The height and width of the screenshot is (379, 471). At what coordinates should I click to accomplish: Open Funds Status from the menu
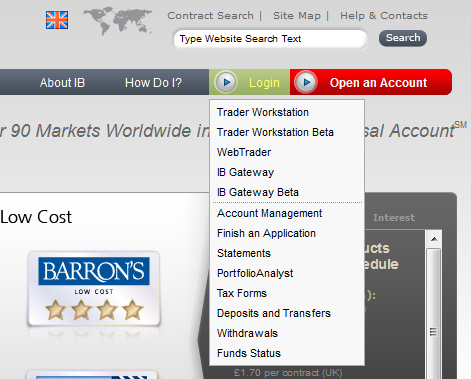click(249, 353)
